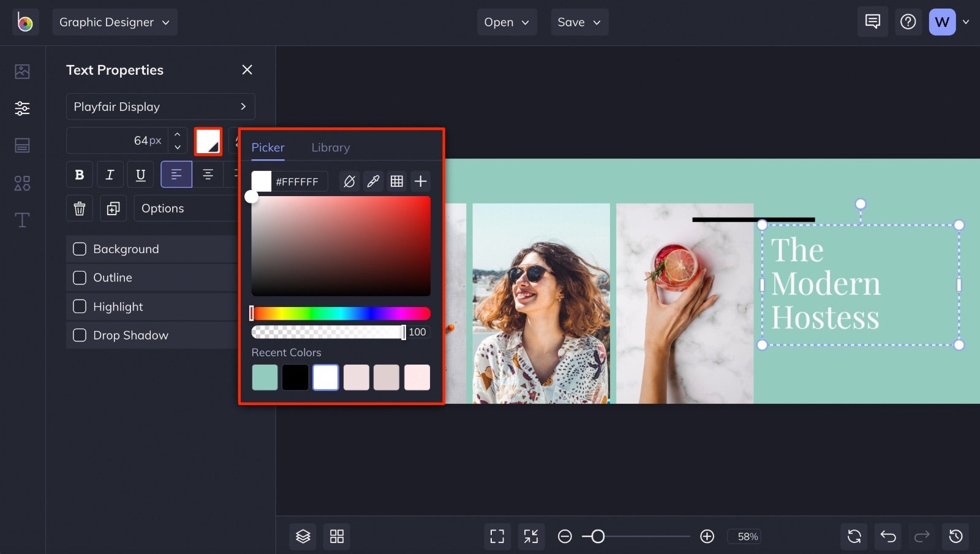This screenshot has width=980, height=554.
Task: Select the teal swatch under Recent Colors
Action: click(265, 377)
